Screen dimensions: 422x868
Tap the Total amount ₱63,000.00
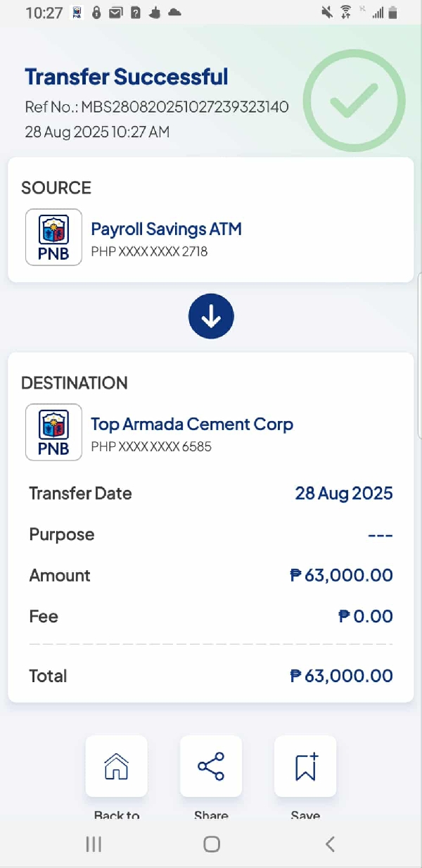341,676
